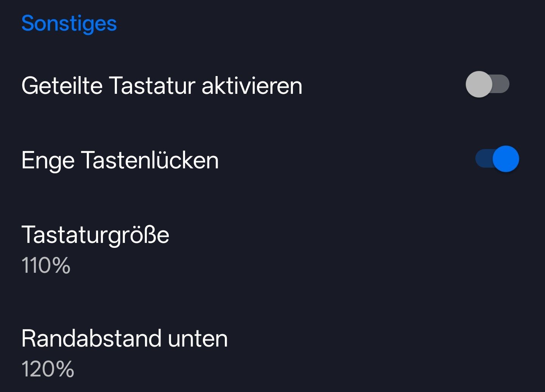
Task: Click the word unten in the bottom margin row
Action: [198, 338]
